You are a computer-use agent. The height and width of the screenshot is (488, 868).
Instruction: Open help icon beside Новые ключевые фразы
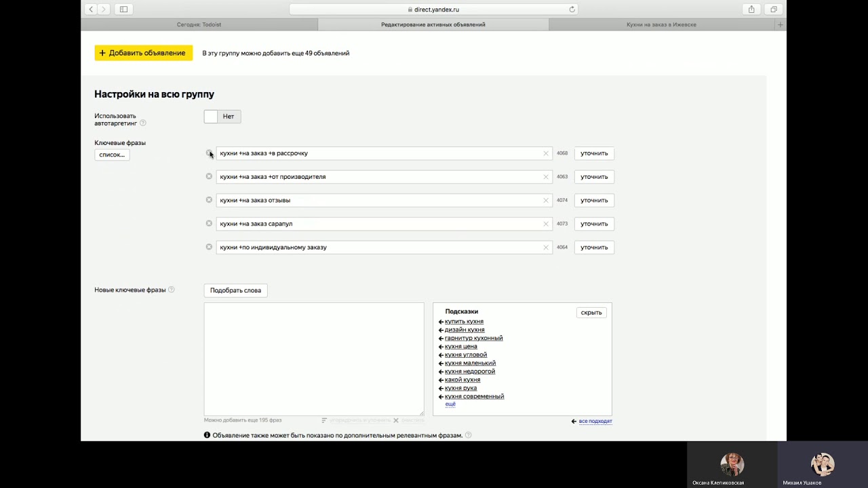[x=172, y=290]
